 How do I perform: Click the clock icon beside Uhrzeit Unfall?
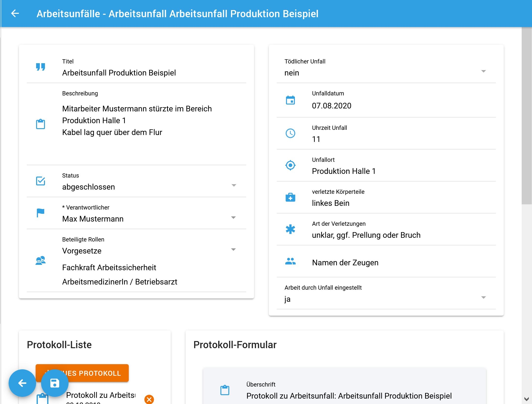tap(290, 133)
